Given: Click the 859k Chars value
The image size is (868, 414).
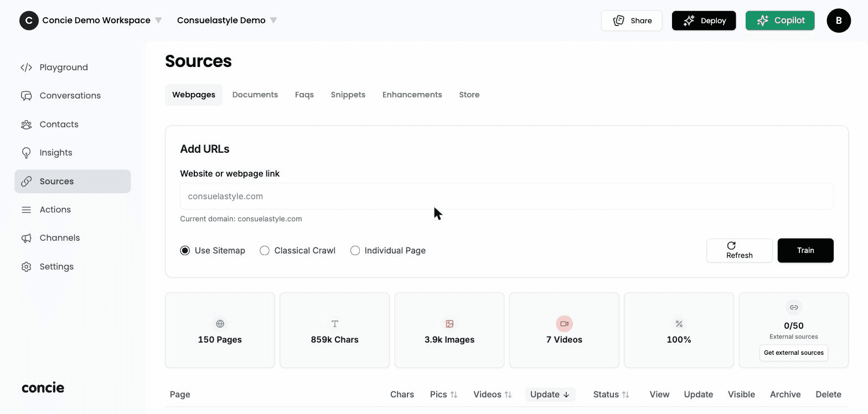Looking at the screenshot, I should (x=335, y=340).
